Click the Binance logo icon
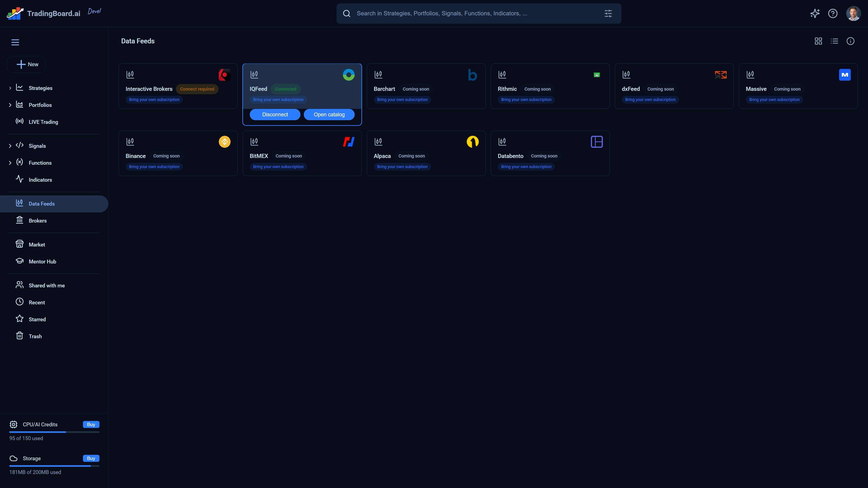This screenshot has height=488, width=868. pyautogui.click(x=224, y=142)
